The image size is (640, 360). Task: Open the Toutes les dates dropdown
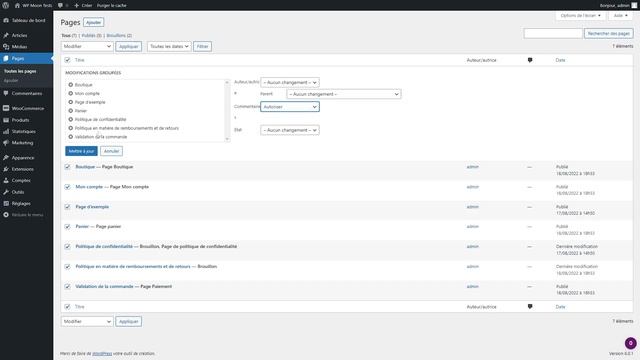(x=169, y=47)
